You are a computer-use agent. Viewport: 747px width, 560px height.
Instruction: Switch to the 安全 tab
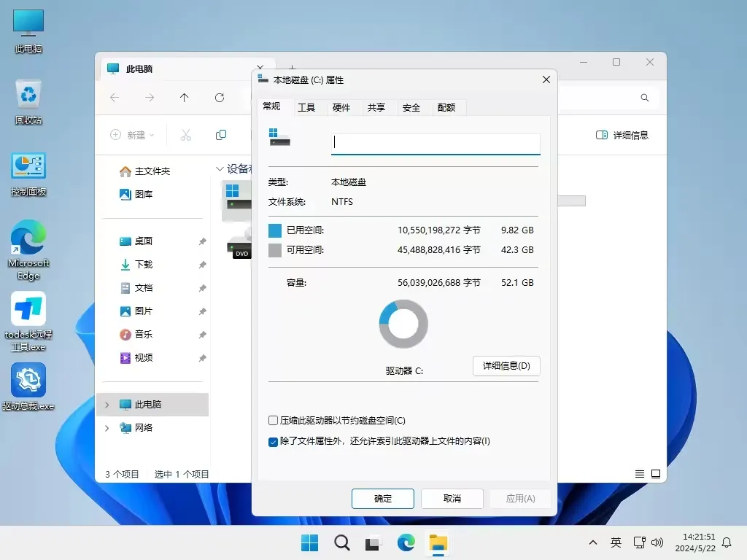pos(411,107)
